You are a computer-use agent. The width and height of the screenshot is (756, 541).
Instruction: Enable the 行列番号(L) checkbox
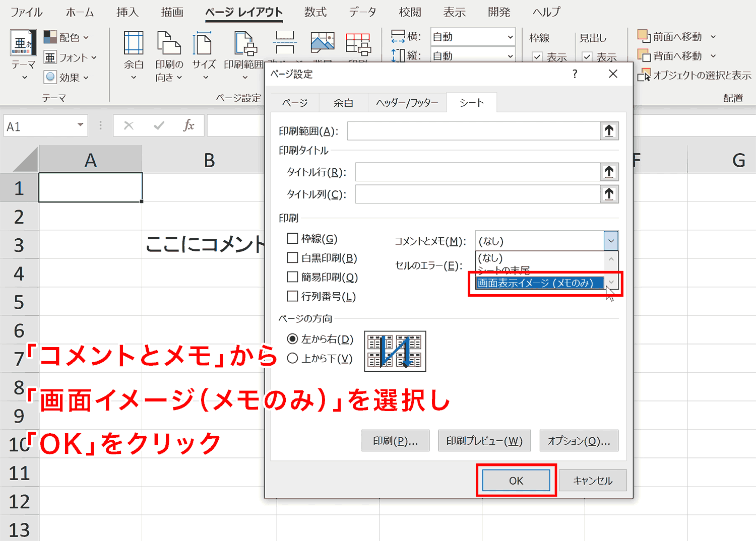[x=292, y=296]
